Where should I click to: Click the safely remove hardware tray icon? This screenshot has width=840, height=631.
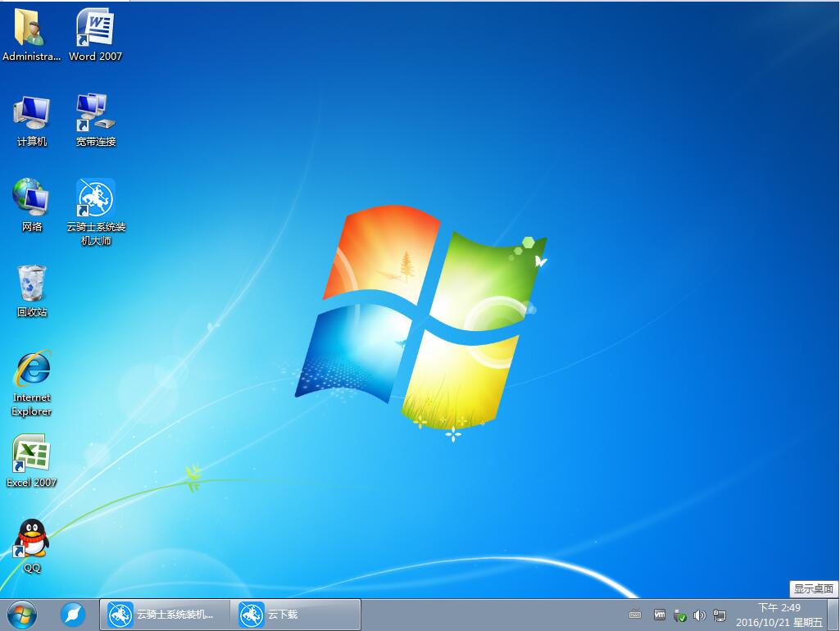tap(680, 615)
